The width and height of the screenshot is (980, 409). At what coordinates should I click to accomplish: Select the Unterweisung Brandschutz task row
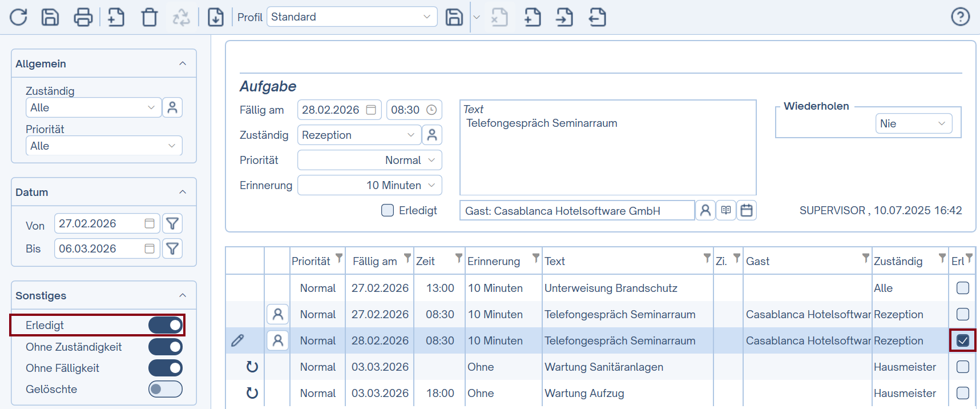click(x=611, y=288)
